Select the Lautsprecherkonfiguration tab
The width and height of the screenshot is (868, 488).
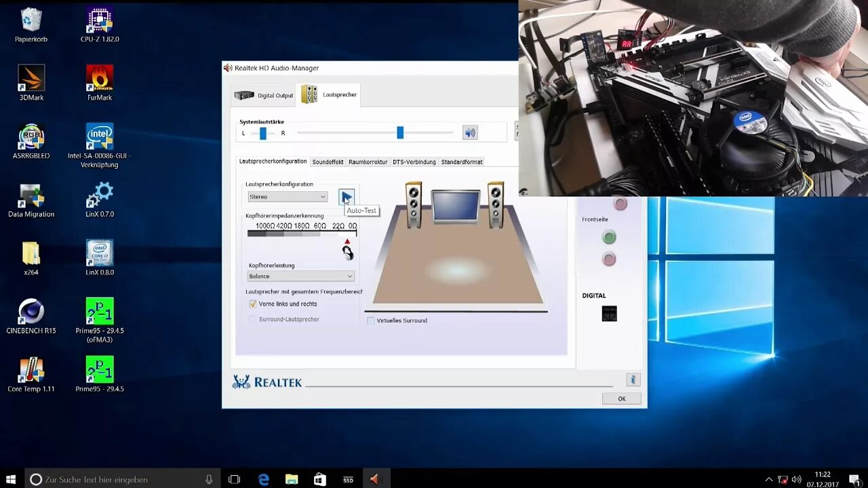click(x=273, y=161)
